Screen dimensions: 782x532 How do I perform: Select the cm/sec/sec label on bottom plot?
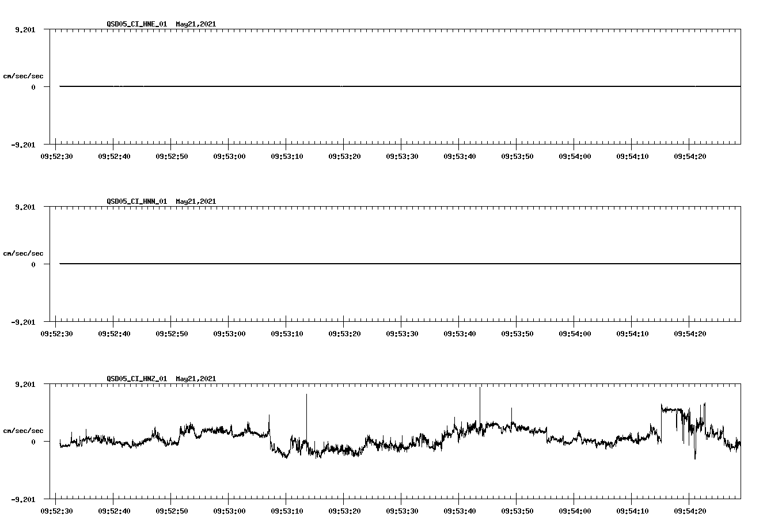coord(24,430)
